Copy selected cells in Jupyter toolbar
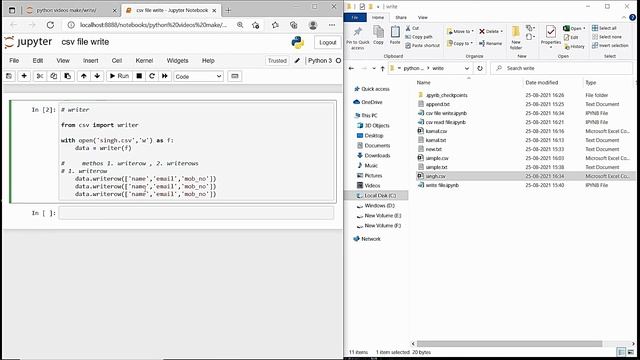The image size is (640, 360). click(x=53, y=76)
